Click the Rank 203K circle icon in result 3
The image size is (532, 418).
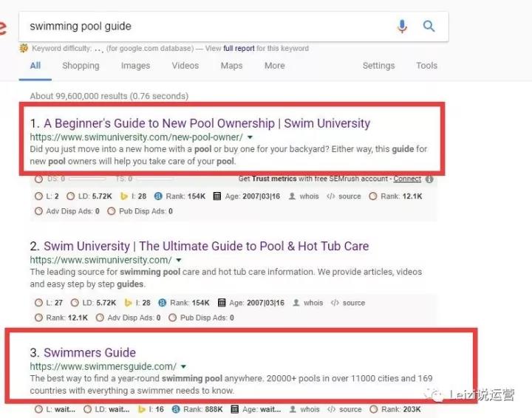tap(374, 410)
